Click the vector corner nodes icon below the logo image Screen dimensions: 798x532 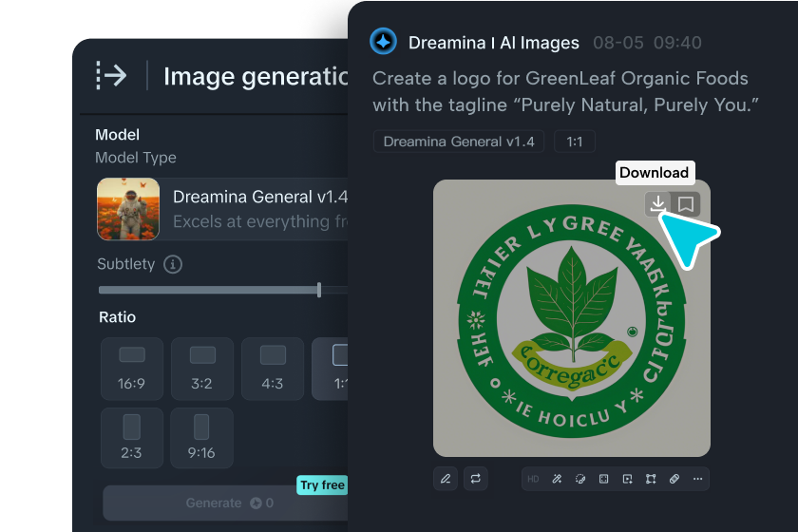tap(651, 479)
